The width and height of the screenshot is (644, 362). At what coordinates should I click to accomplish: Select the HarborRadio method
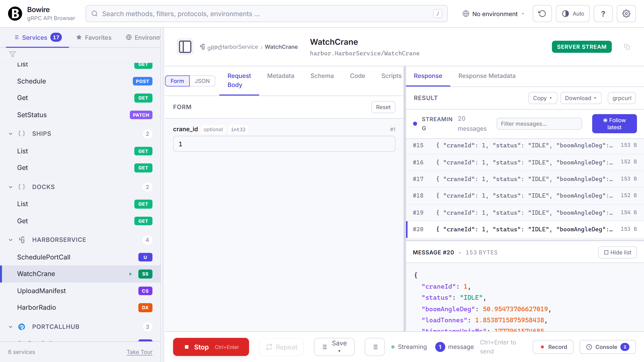80,307
